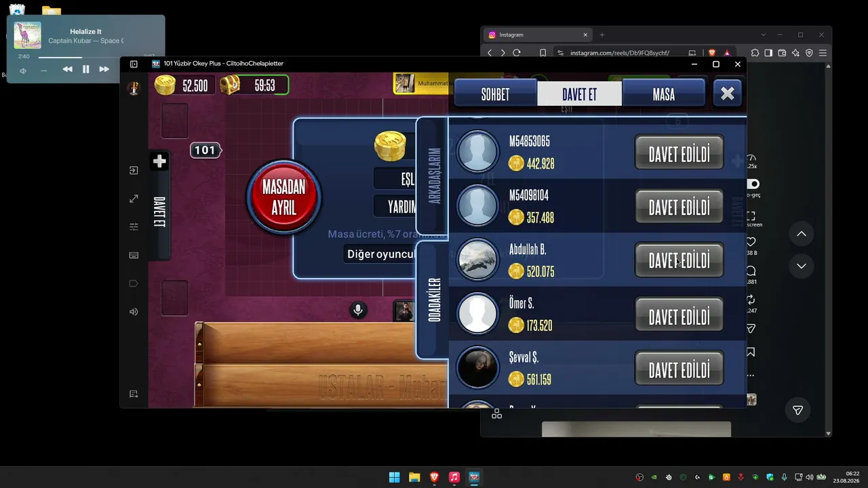Click the treasure chest timer 59:53

click(x=254, y=85)
